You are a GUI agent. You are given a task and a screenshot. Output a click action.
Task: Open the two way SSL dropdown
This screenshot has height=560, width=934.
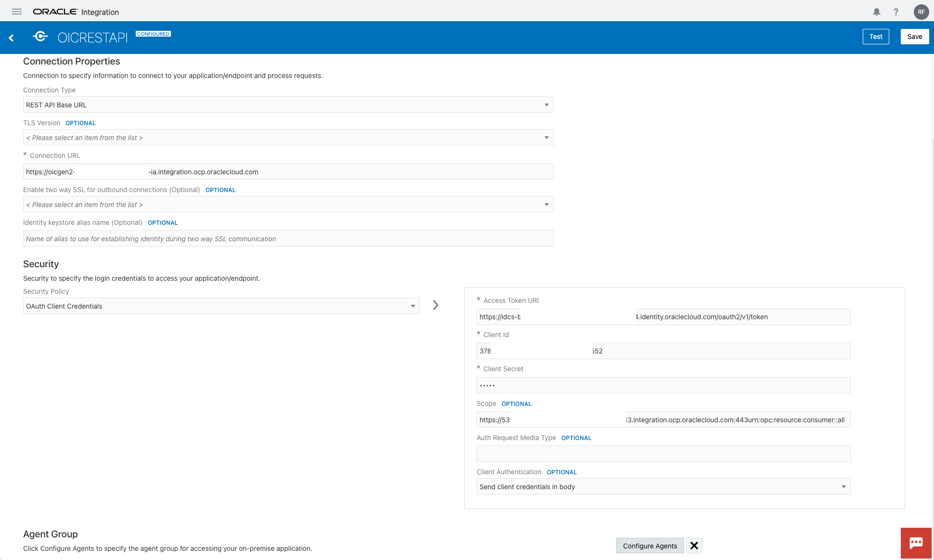click(x=546, y=204)
